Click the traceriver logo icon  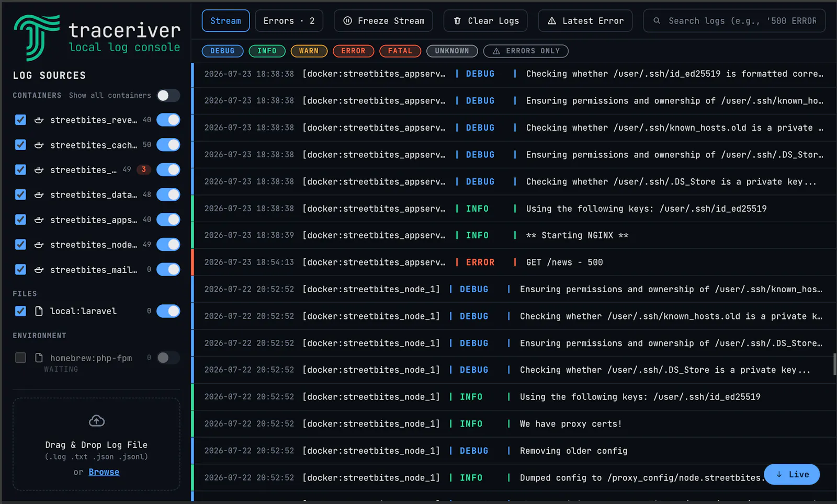point(37,37)
